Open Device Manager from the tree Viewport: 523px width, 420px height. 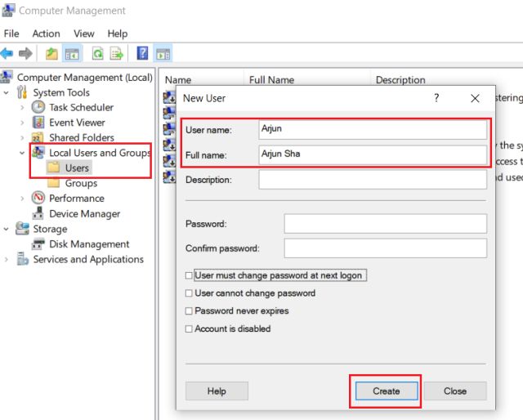84,213
